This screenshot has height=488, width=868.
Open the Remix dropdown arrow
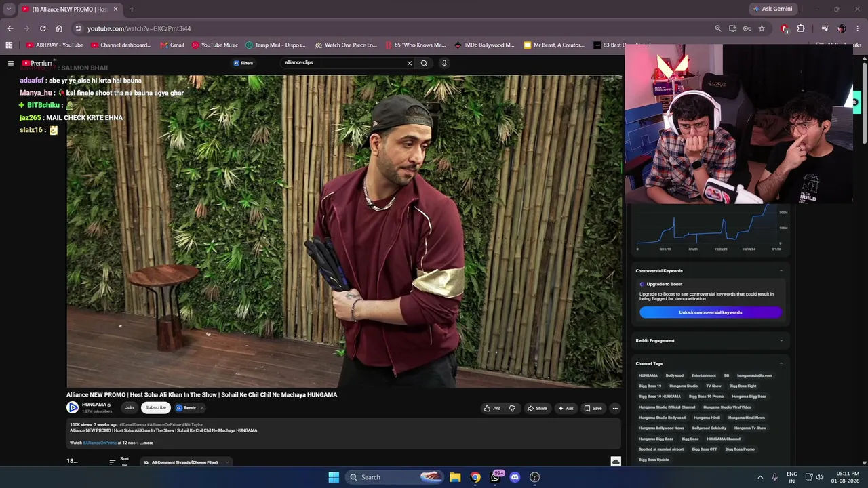[x=201, y=408]
